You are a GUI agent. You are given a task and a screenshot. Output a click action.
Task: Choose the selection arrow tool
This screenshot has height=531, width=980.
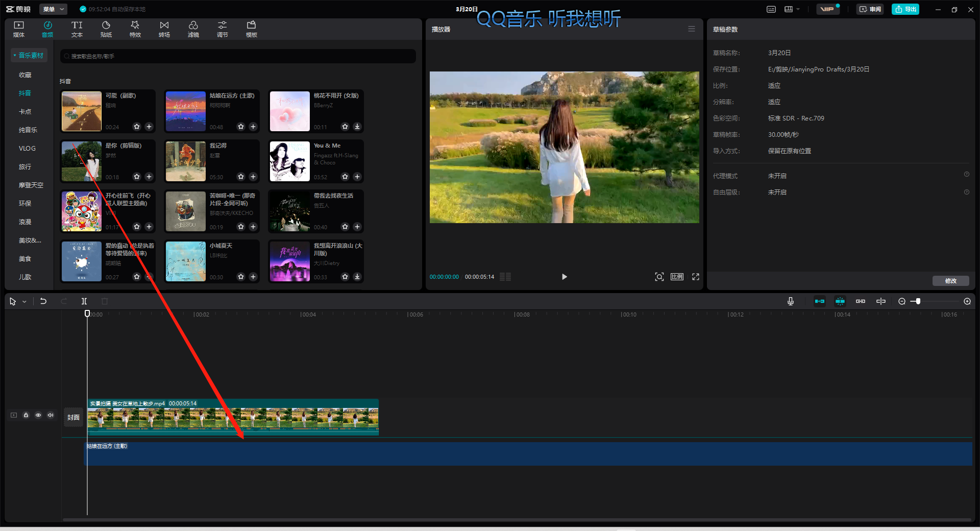click(13, 302)
